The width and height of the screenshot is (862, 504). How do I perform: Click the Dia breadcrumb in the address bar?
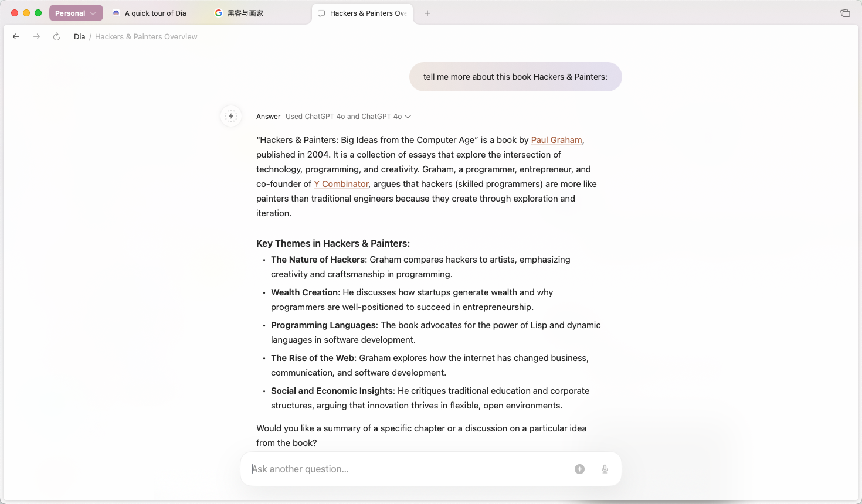pos(80,36)
